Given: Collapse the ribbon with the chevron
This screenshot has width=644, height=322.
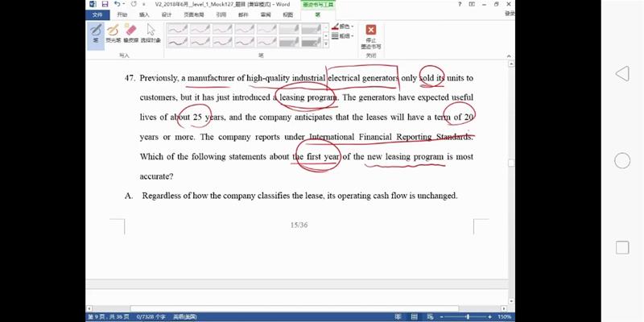Looking at the screenshot, I should 509,56.
